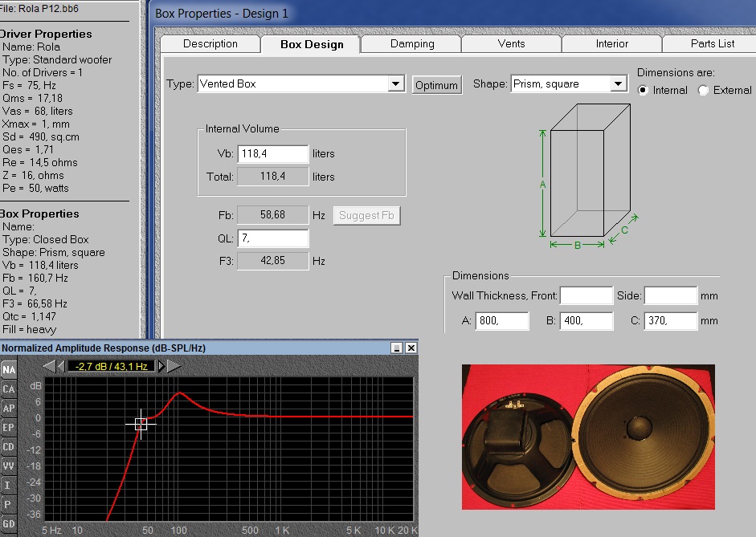Open the VV vent velocity graph tab
This screenshot has width=756, height=537.
point(8,466)
